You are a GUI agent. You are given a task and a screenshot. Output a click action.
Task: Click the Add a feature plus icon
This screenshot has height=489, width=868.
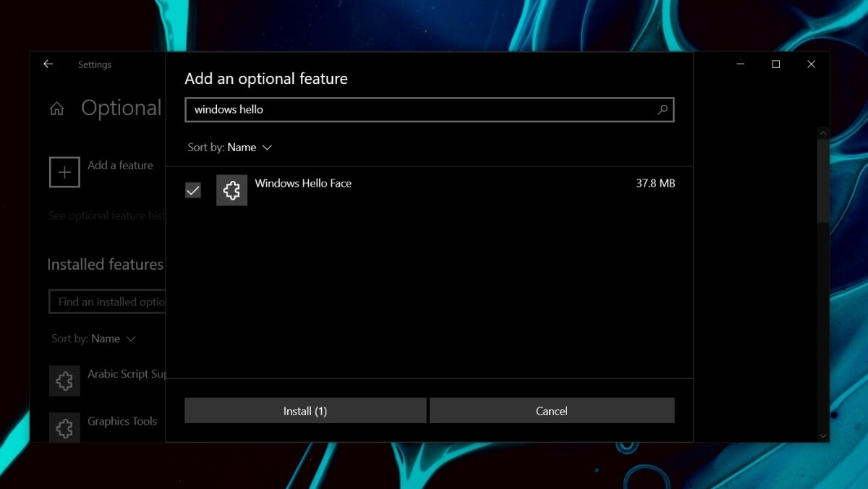point(64,172)
